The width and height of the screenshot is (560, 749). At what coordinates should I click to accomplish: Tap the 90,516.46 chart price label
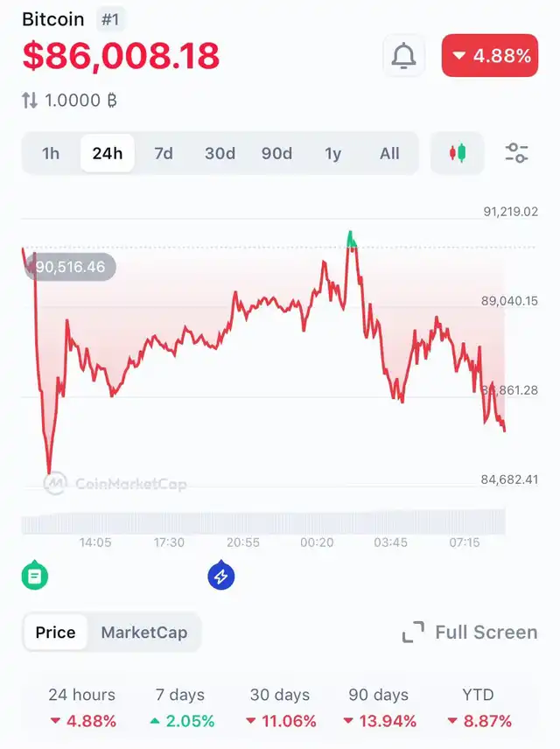pos(70,267)
